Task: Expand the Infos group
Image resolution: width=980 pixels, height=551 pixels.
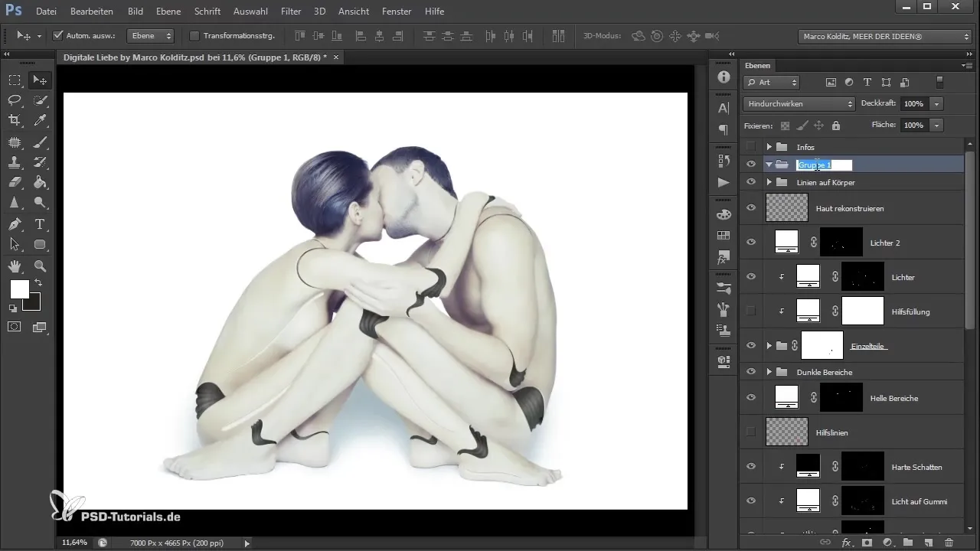Action: 769,146
